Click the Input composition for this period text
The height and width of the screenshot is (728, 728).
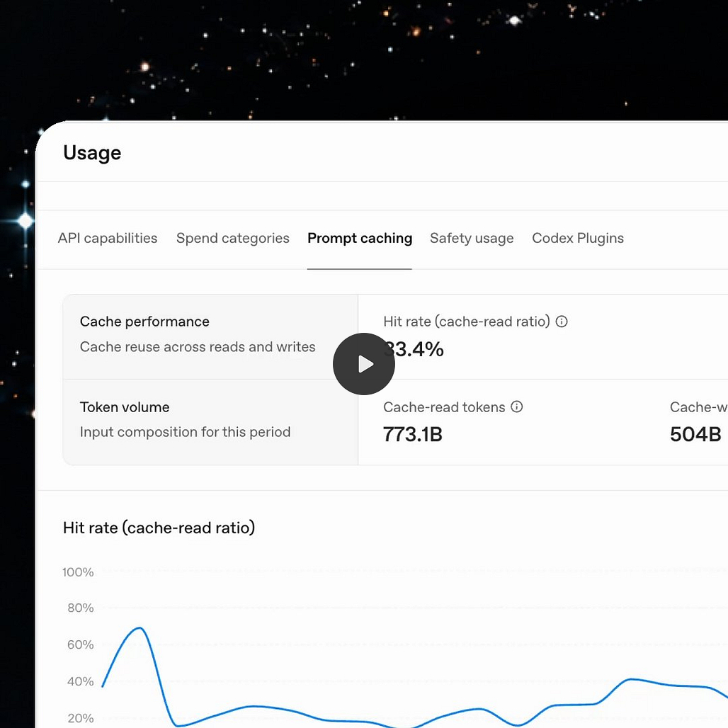click(x=186, y=432)
